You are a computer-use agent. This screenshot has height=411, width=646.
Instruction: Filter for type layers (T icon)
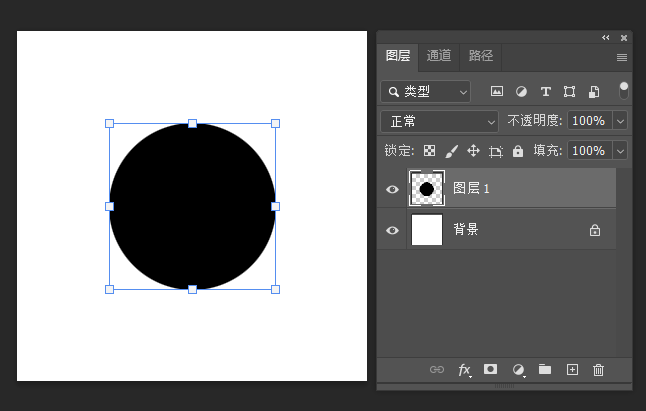click(545, 92)
